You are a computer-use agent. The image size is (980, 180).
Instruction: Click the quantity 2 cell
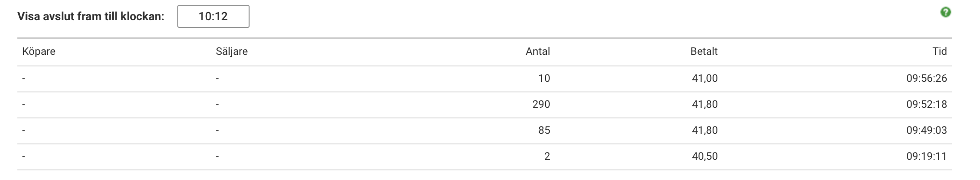[x=547, y=156]
